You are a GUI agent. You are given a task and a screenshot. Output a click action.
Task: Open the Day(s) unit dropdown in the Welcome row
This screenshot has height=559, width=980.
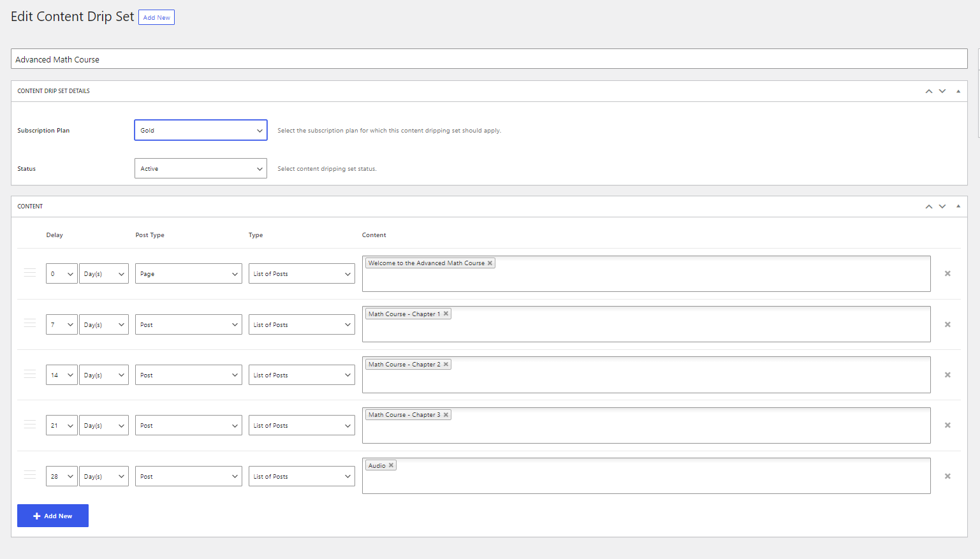point(104,273)
